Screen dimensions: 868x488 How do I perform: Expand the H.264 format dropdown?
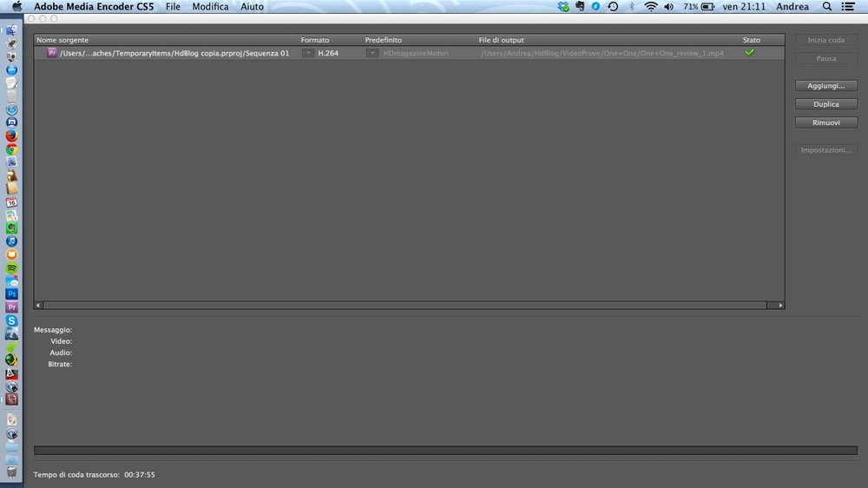(x=308, y=53)
